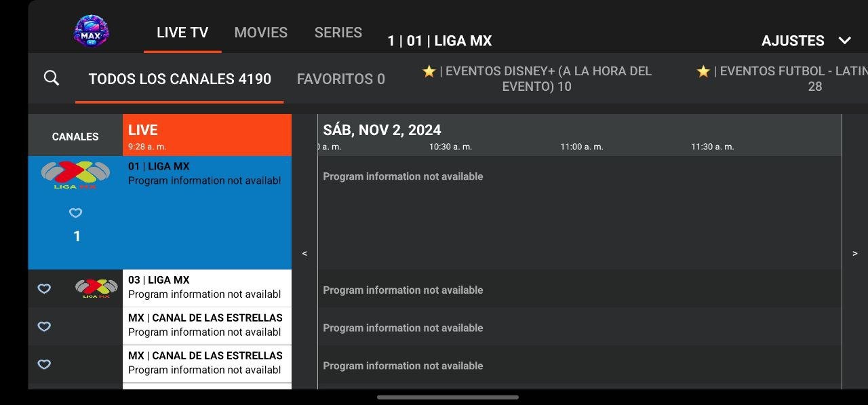Click Liga MX logo of channel 01
This screenshot has width=868, height=405.
75,175
